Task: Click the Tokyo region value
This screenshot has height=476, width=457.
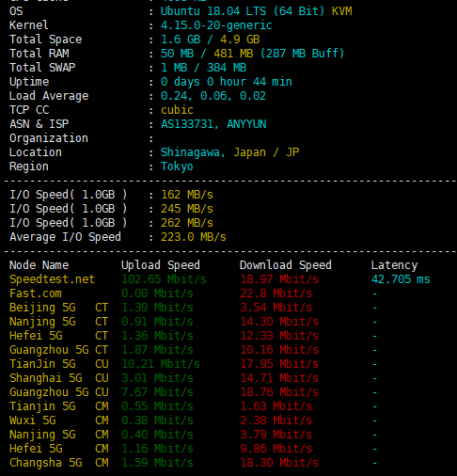Action: (177, 167)
